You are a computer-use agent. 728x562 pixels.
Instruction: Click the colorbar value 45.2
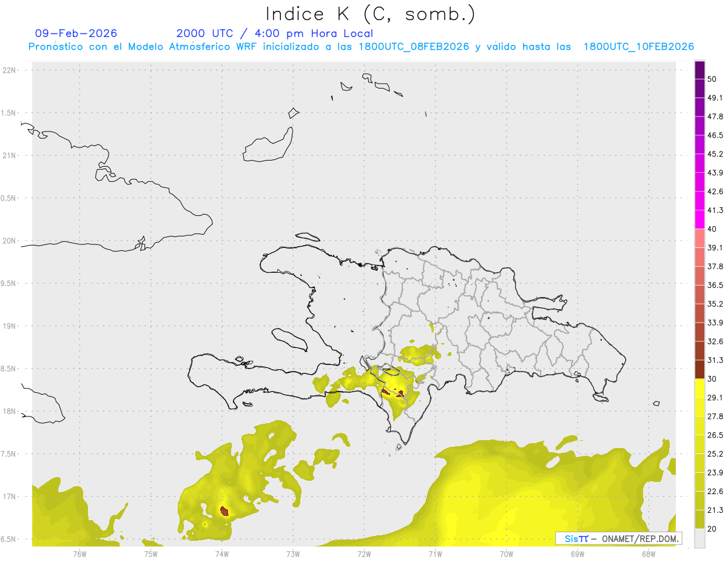pos(715,154)
